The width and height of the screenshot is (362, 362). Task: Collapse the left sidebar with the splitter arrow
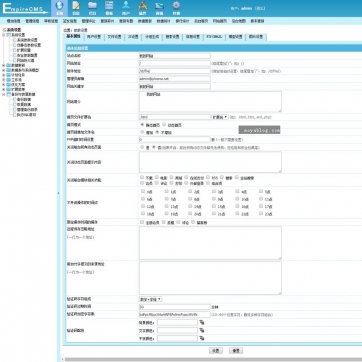point(59,193)
